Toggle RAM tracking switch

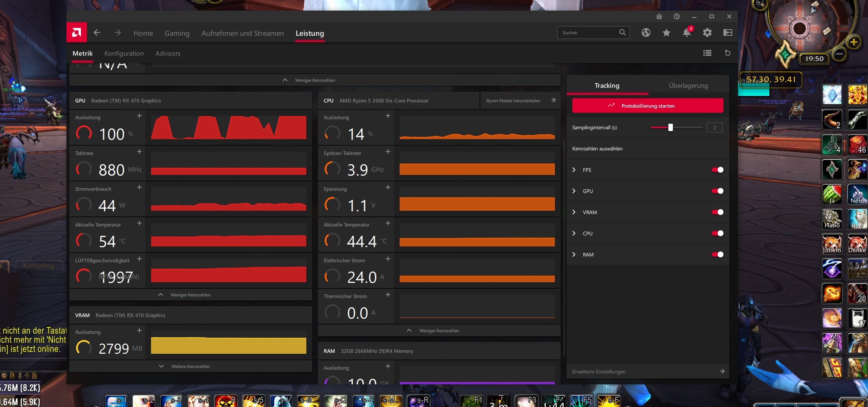coord(717,254)
